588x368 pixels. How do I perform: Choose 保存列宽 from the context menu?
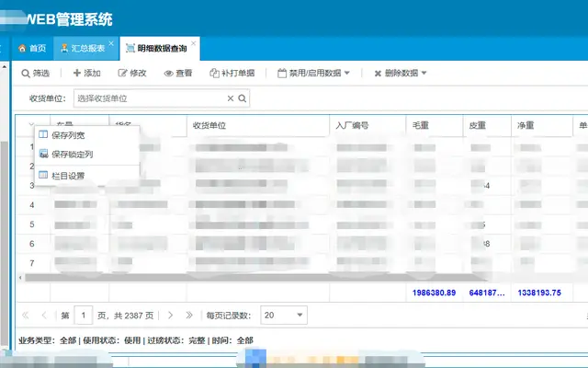point(87,135)
